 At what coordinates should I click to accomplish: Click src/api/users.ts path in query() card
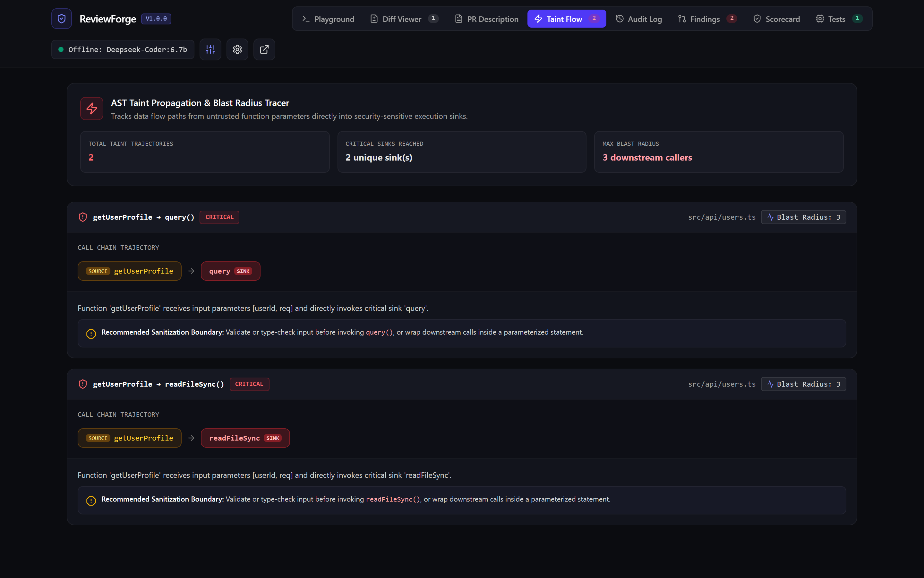click(722, 217)
